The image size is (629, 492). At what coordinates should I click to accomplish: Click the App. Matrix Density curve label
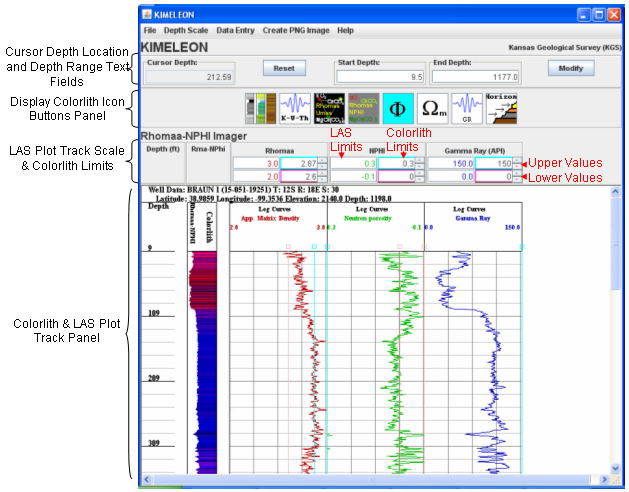[x=270, y=218]
